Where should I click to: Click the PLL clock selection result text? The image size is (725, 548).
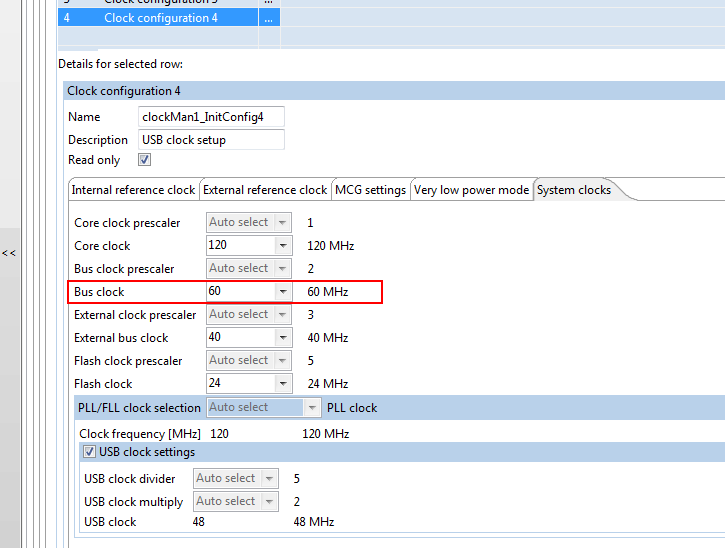352,408
